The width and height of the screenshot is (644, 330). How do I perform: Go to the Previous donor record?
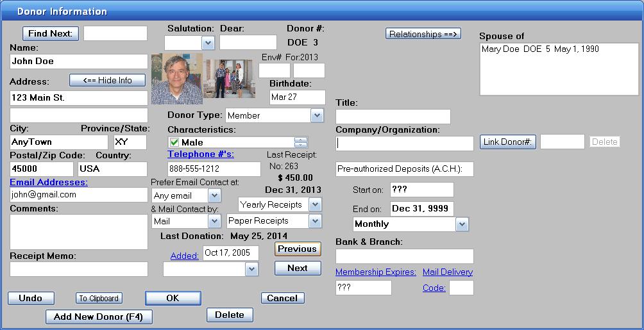pyautogui.click(x=297, y=249)
